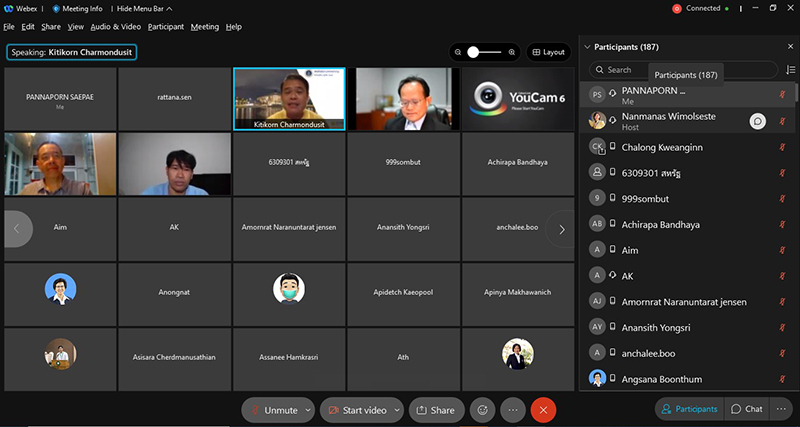Click the Share button
This screenshot has height=427, width=800.
434,410
